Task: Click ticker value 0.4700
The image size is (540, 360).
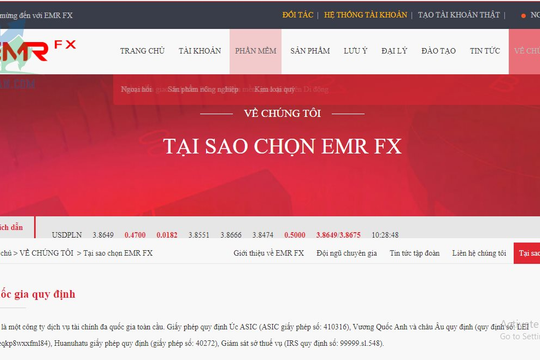Action: (x=135, y=235)
